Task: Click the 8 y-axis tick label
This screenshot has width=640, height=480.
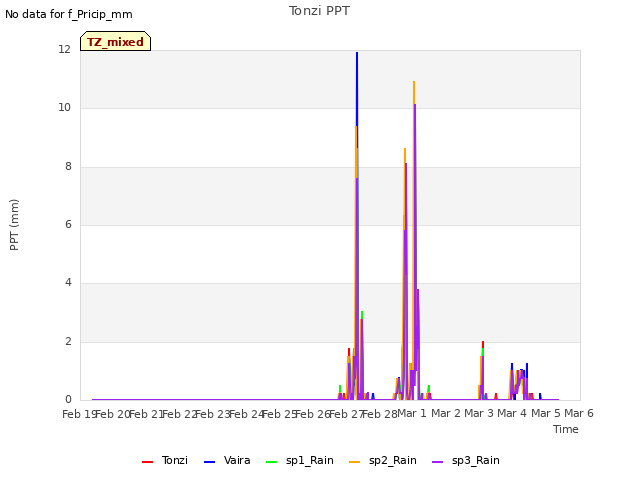Action: (68, 167)
